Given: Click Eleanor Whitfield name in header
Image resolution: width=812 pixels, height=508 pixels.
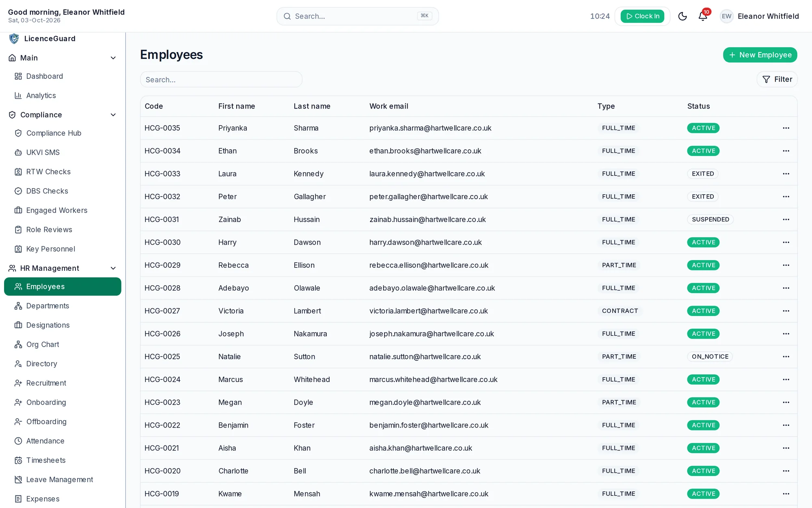Looking at the screenshot, I should click(768, 16).
